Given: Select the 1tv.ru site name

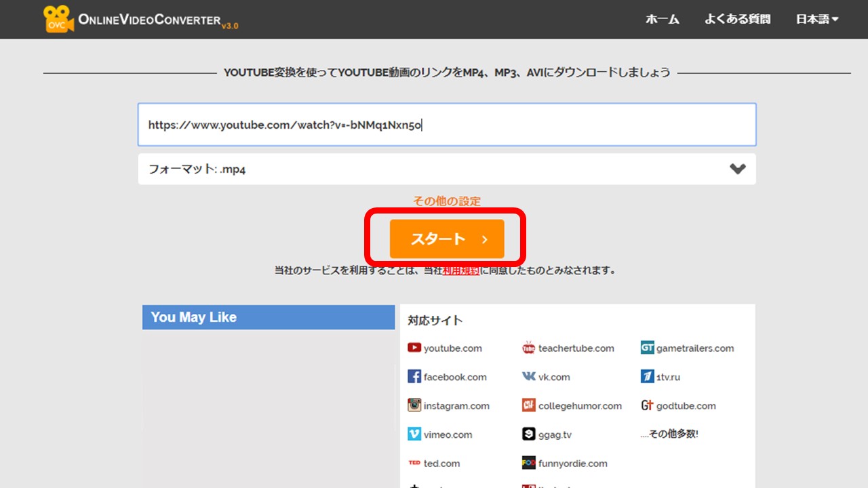Looking at the screenshot, I should 669,377.
